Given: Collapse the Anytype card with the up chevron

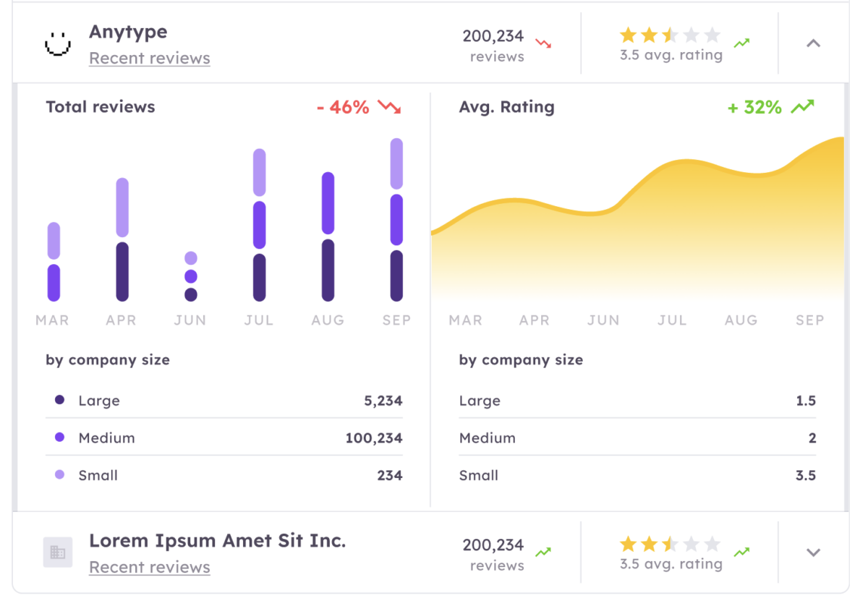Looking at the screenshot, I should point(813,43).
